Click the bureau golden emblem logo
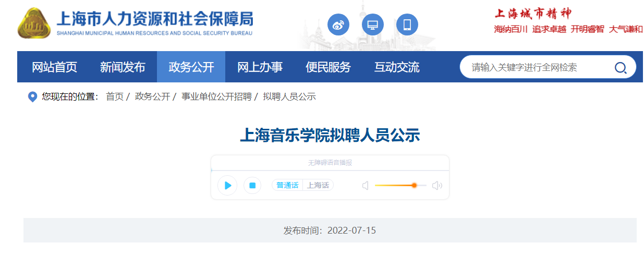644x255 pixels. click(34, 23)
